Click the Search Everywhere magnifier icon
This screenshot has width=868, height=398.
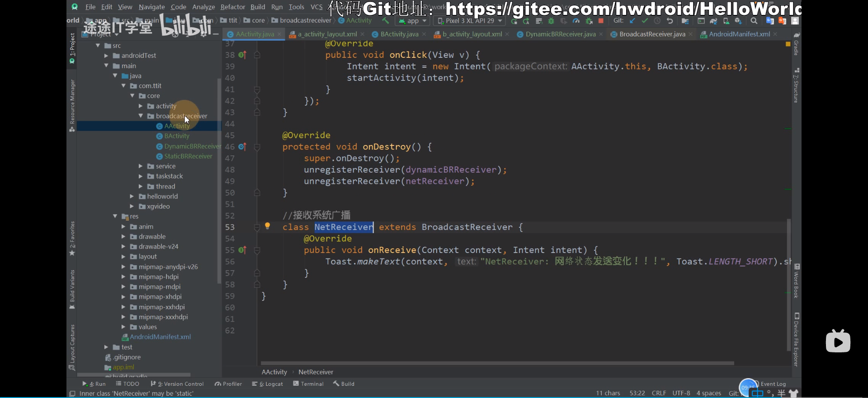pyautogui.click(x=754, y=21)
